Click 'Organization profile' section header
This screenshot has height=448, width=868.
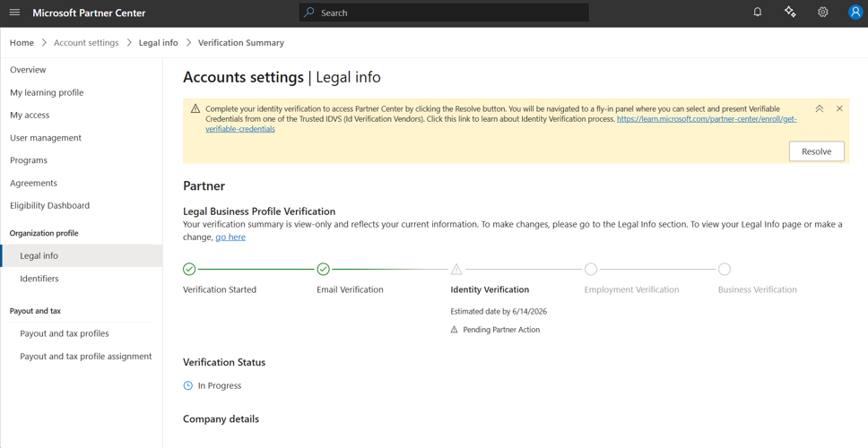point(44,233)
